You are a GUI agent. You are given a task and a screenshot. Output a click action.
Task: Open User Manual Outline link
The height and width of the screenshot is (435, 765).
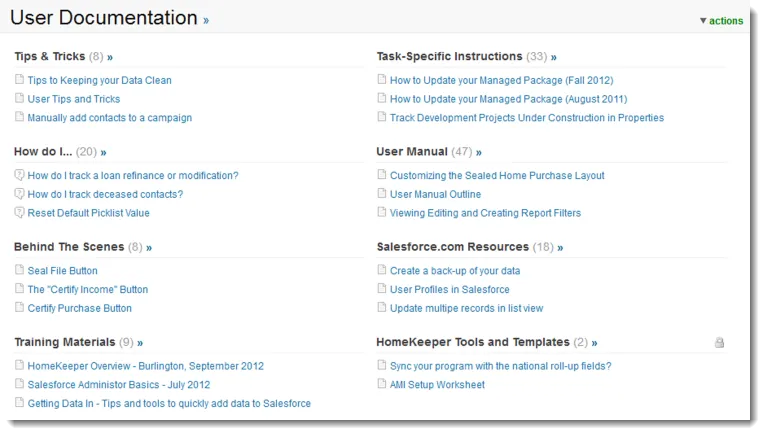tap(435, 195)
